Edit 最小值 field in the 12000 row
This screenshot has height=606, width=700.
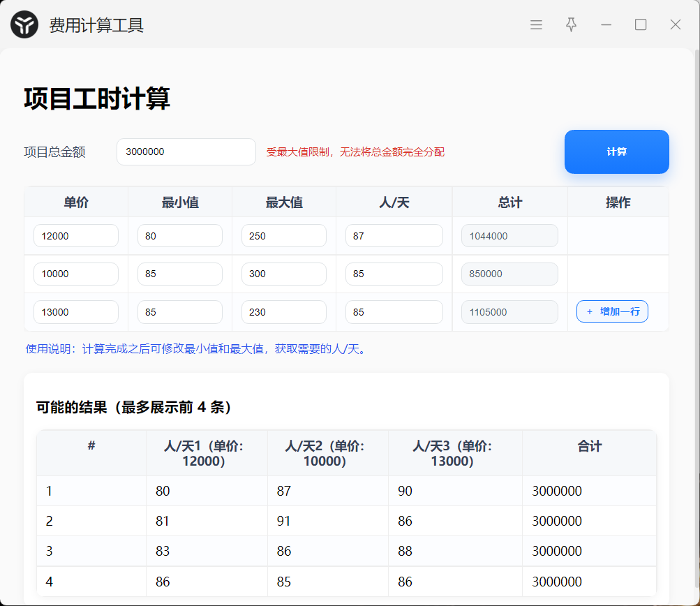tap(180, 236)
